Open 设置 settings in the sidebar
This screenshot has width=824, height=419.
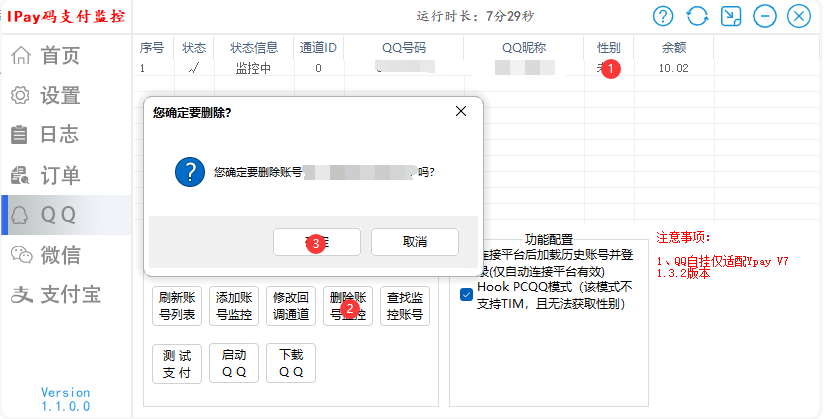pos(66,95)
